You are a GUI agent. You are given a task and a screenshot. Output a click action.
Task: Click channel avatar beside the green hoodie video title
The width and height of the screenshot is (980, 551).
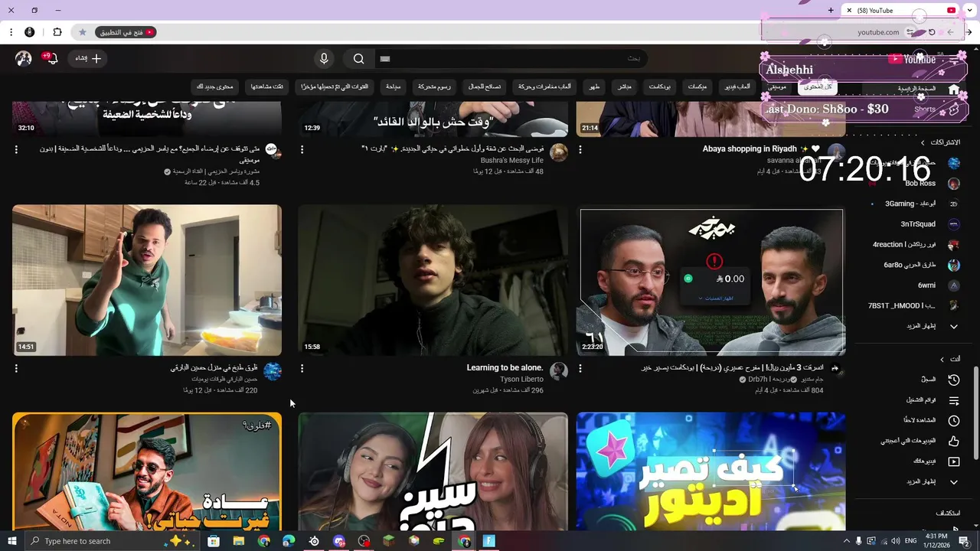[x=273, y=371]
